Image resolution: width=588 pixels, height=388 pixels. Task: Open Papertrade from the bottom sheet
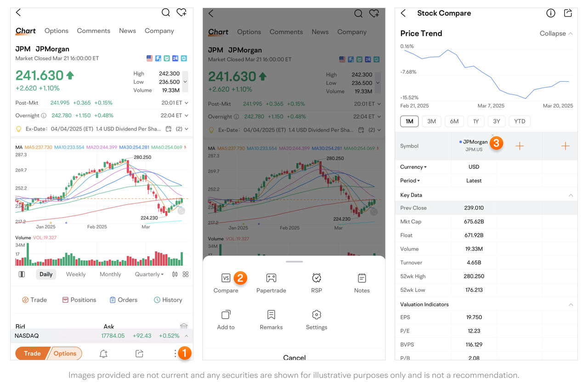271,283
